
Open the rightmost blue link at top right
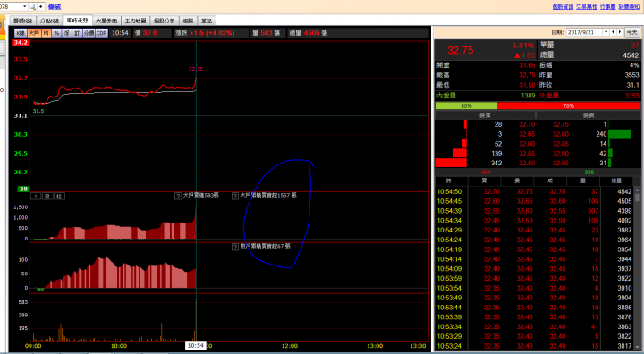pos(629,6)
